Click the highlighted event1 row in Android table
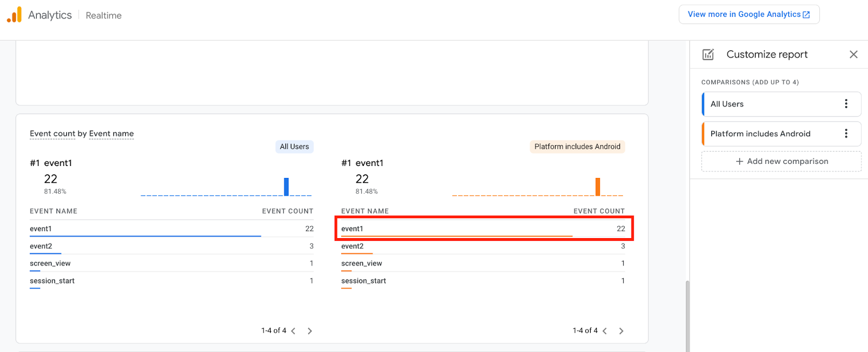Viewport: 868px width, 352px height. click(x=483, y=229)
